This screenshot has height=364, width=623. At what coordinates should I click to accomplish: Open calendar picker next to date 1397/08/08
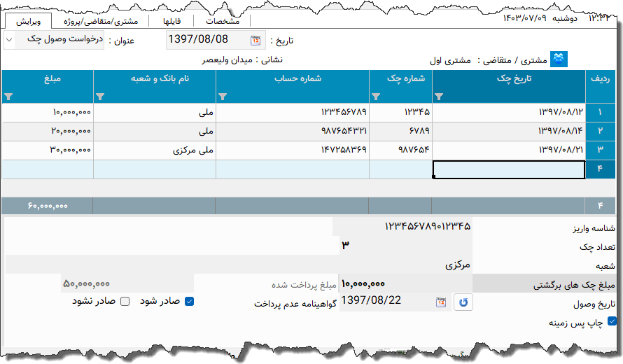[255, 40]
